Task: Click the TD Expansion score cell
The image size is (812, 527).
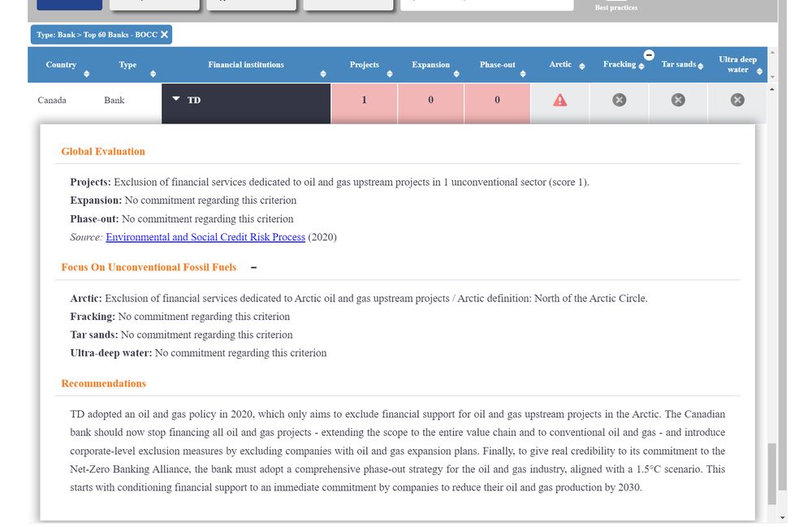Action: point(431,104)
